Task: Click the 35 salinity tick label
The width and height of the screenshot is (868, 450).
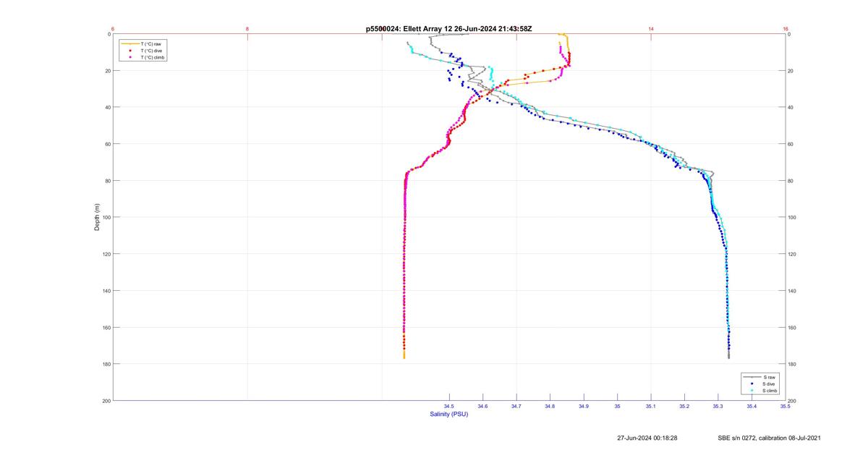Action: pos(618,406)
